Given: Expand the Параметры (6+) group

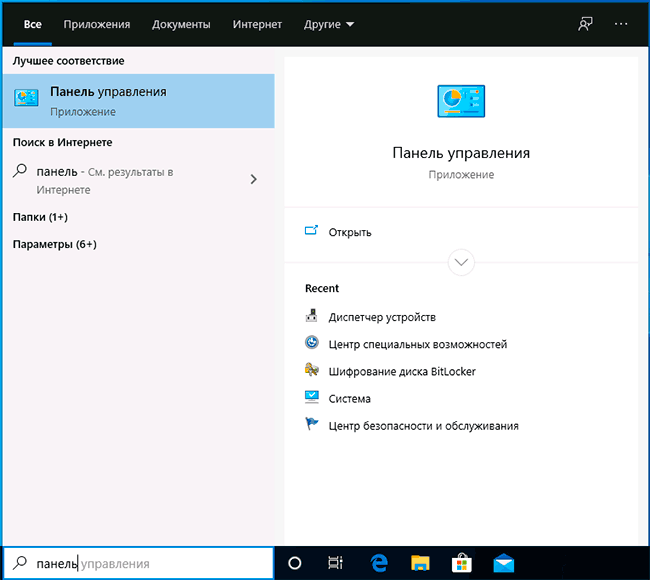Looking at the screenshot, I should pyautogui.click(x=55, y=244).
